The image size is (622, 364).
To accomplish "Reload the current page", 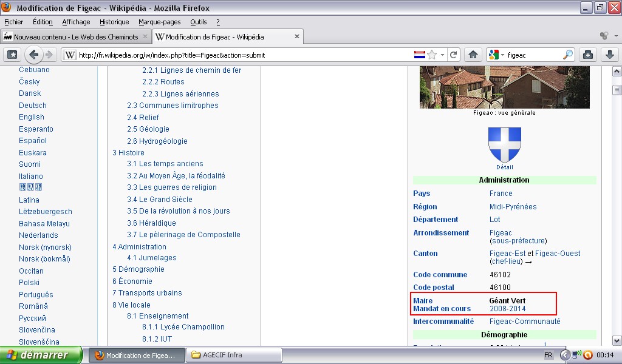I will 453,55.
